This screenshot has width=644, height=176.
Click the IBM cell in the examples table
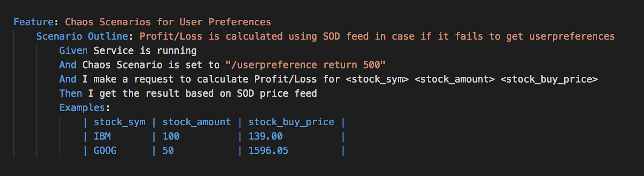click(x=102, y=137)
